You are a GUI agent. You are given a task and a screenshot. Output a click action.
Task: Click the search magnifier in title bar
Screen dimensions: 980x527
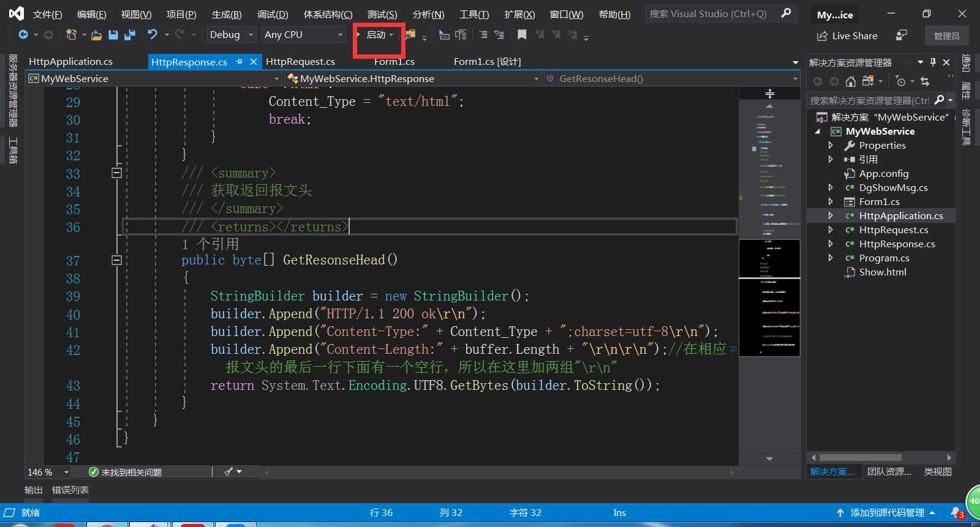(786, 13)
